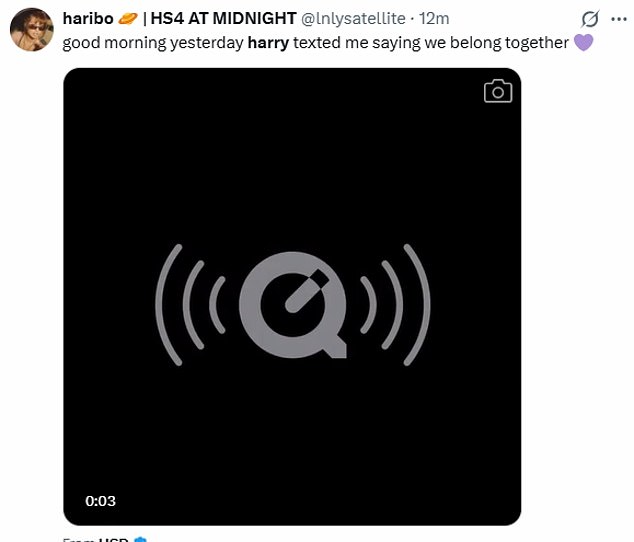This screenshot has height=542, width=634.
Task: Click the purple heart emoji
Action: [x=584, y=43]
